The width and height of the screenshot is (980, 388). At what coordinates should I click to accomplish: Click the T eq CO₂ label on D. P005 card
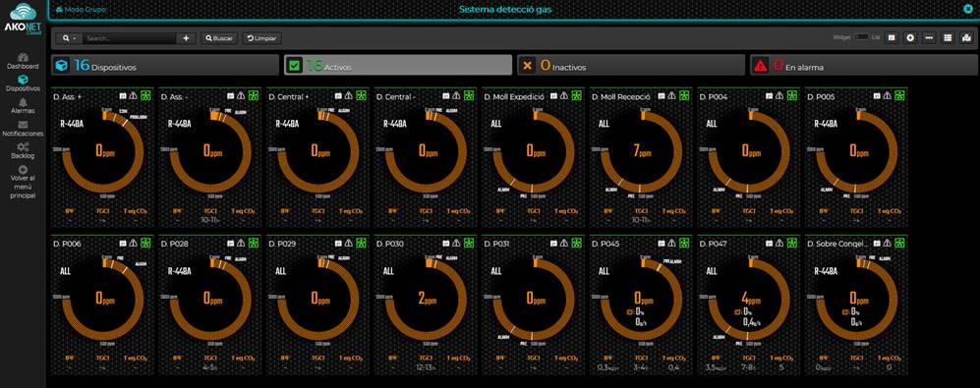889,211
